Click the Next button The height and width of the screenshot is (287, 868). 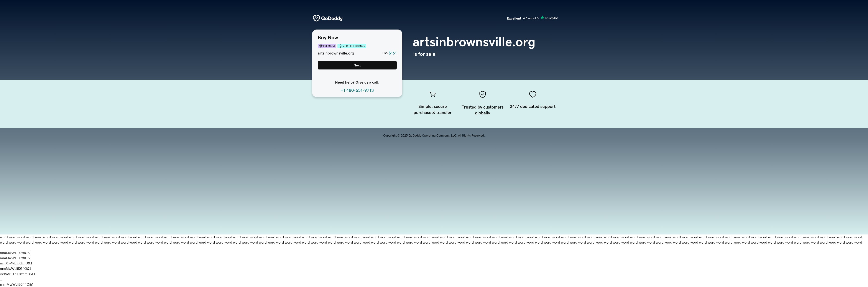(x=357, y=65)
